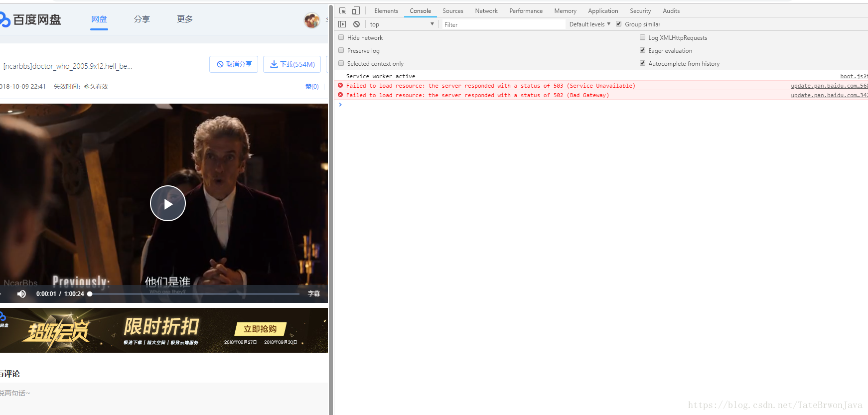Screen dimensions: 868x415
Task: Open the Sources tab
Action: pos(453,11)
